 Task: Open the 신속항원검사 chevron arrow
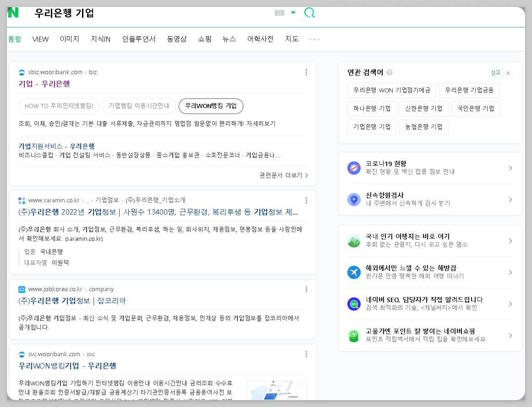510,200
